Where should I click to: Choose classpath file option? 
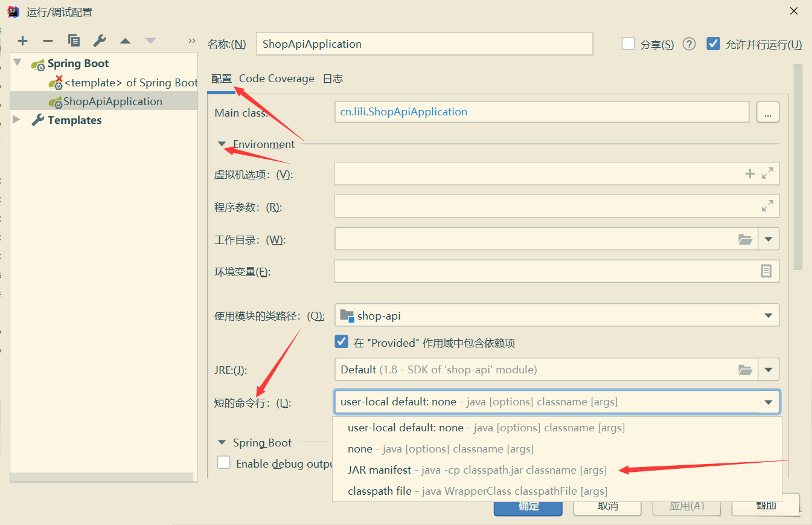pyautogui.click(x=557, y=491)
